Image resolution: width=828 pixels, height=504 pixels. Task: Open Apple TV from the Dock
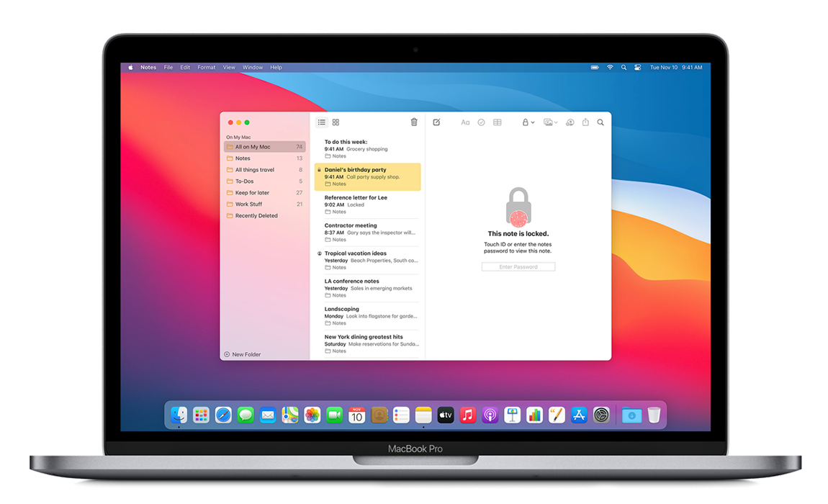pyautogui.click(x=446, y=415)
